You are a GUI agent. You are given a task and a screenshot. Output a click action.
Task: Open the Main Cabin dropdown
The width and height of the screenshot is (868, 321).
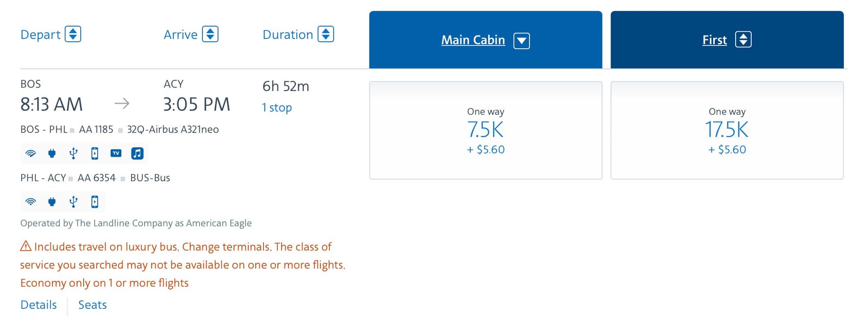click(522, 40)
